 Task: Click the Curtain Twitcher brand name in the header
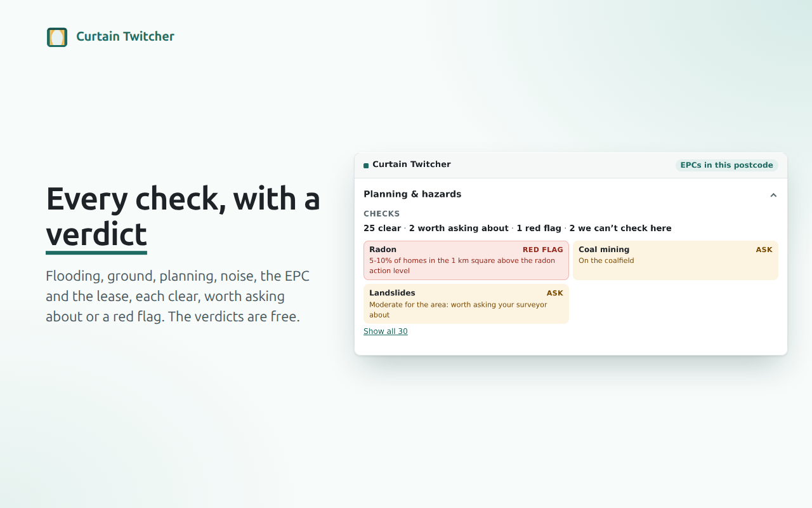click(x=125, y=37)
